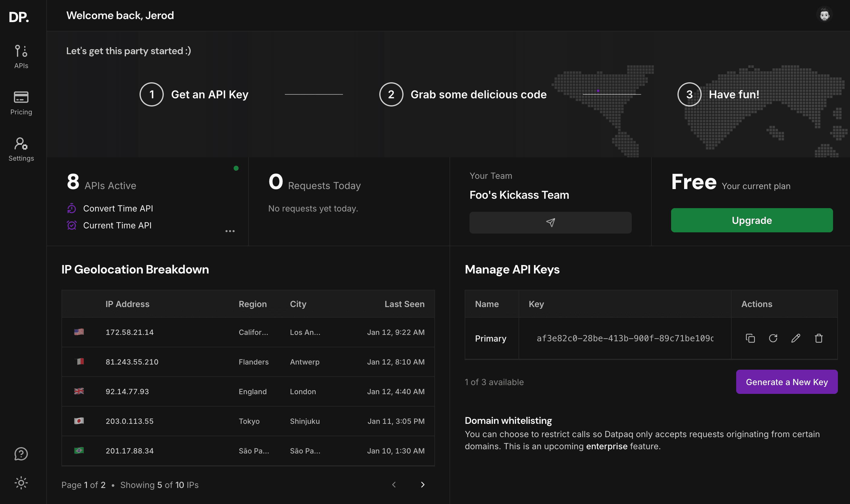Generate a New Key
This screenshot has width=850, height=504.
pyautogui.click(x=787, y=382)
